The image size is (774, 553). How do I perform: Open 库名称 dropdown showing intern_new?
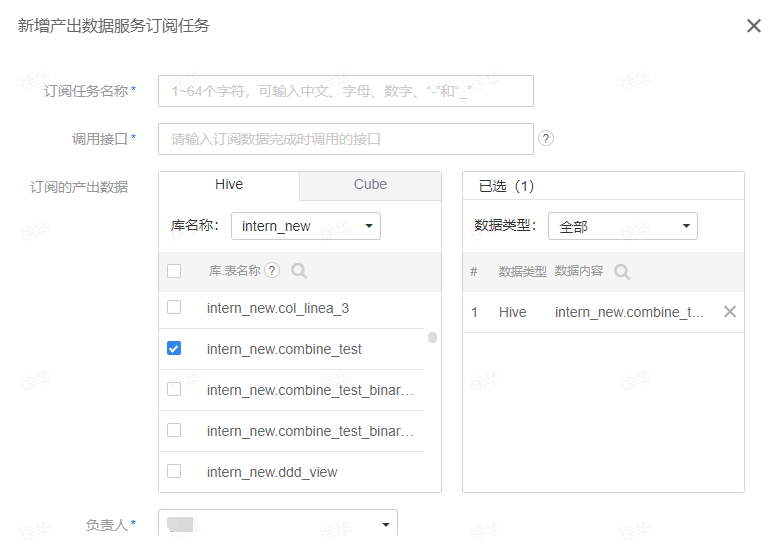(305, 226)
